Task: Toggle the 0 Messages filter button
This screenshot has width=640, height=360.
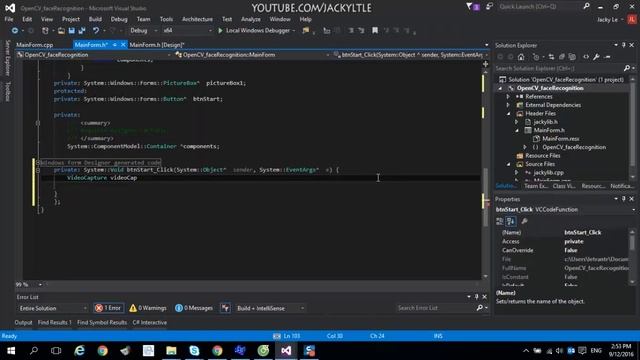Action: [194, 308]
